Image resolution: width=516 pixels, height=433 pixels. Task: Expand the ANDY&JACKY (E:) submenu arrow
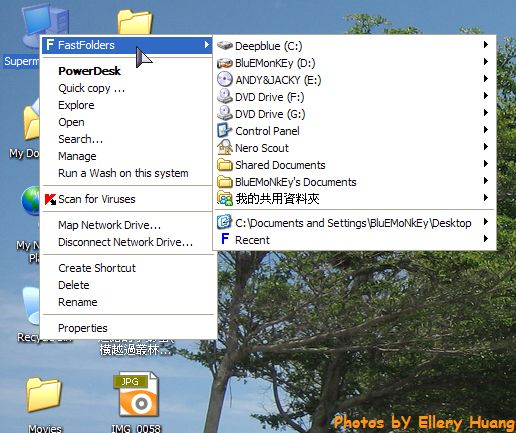(x=486, y=78)
